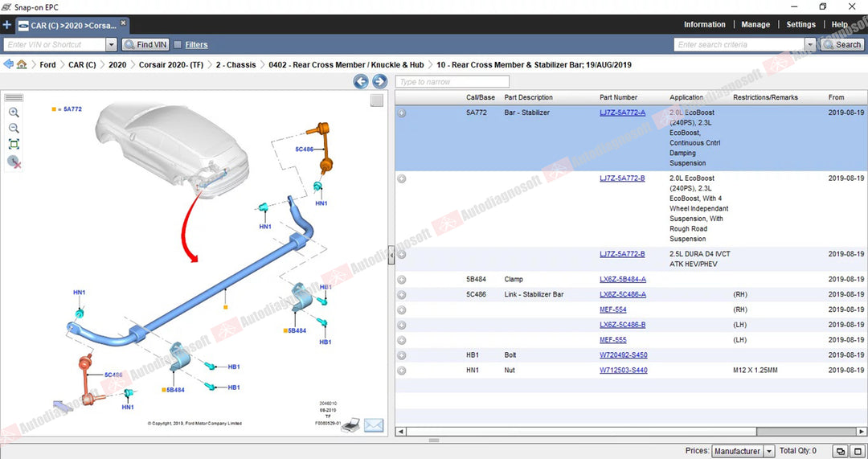
Task: Toggle the Filters checkbox
Action: click(x=178, y=45)
